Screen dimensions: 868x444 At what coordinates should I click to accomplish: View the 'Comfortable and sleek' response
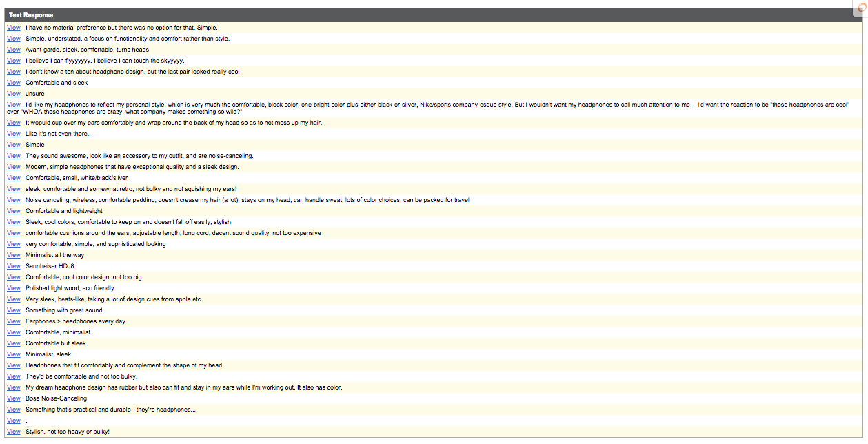(x=13, y=83)
